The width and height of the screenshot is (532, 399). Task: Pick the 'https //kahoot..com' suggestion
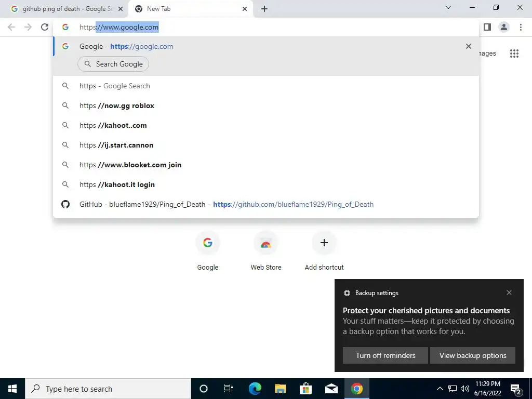tap(266, 125)
